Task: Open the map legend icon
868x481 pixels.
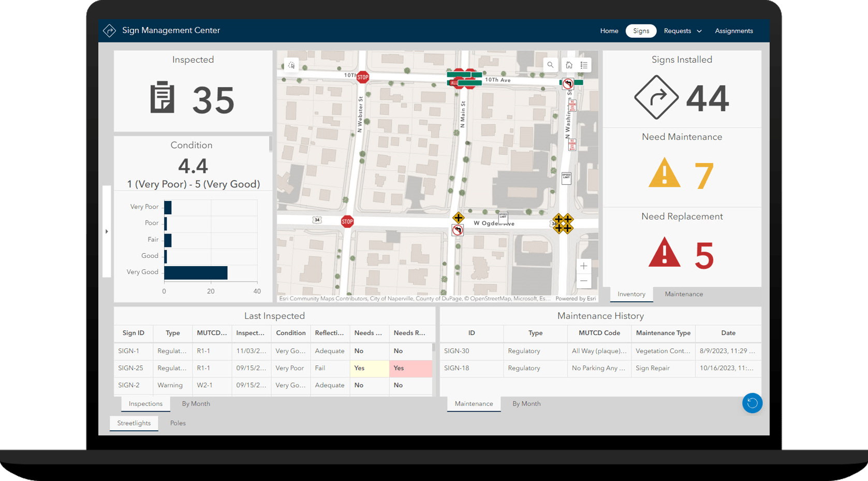Action: [x=584, y=65]
